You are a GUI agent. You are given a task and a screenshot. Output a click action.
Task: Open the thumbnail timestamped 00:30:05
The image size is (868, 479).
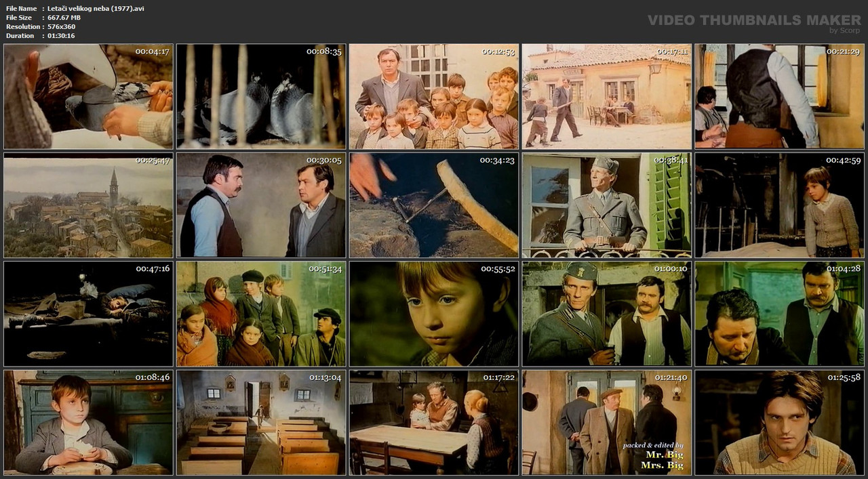click(x=261, y=205)
